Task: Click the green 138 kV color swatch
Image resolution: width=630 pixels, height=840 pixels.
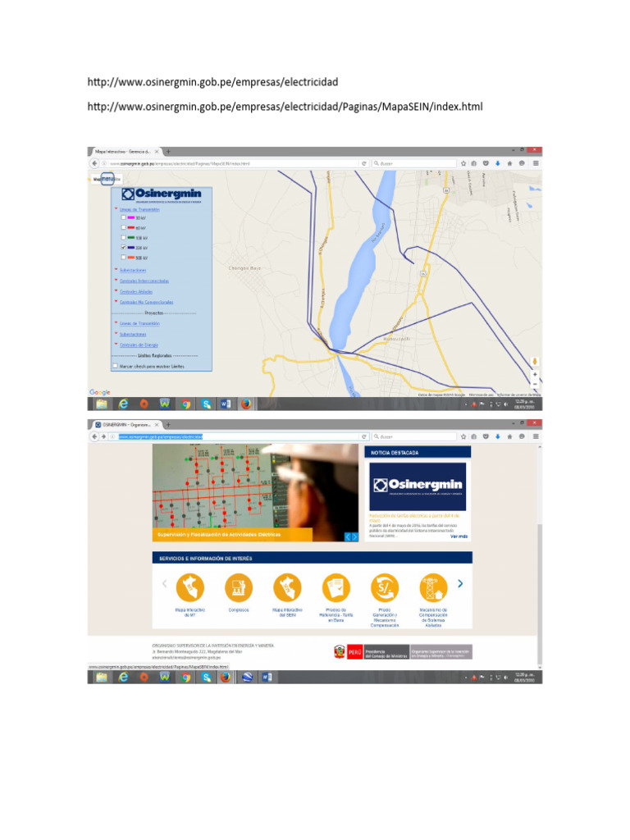Action: [x=130, y=238]
